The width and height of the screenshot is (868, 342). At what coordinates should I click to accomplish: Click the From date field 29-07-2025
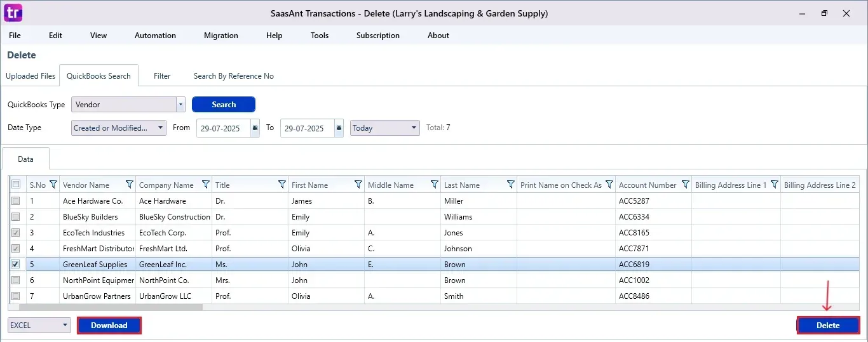224,128
